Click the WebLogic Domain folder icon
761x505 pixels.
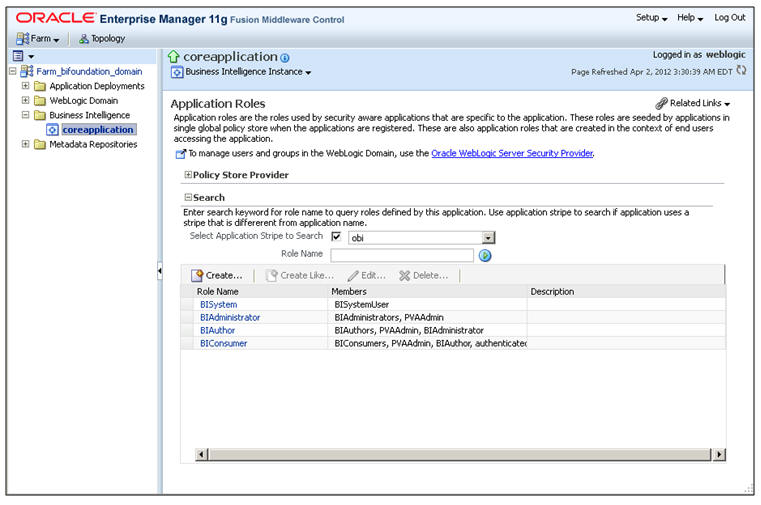click(40, 101)
